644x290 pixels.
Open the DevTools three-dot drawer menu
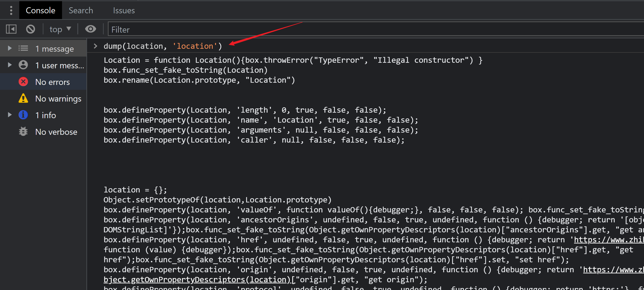click(x=11, y=10)
